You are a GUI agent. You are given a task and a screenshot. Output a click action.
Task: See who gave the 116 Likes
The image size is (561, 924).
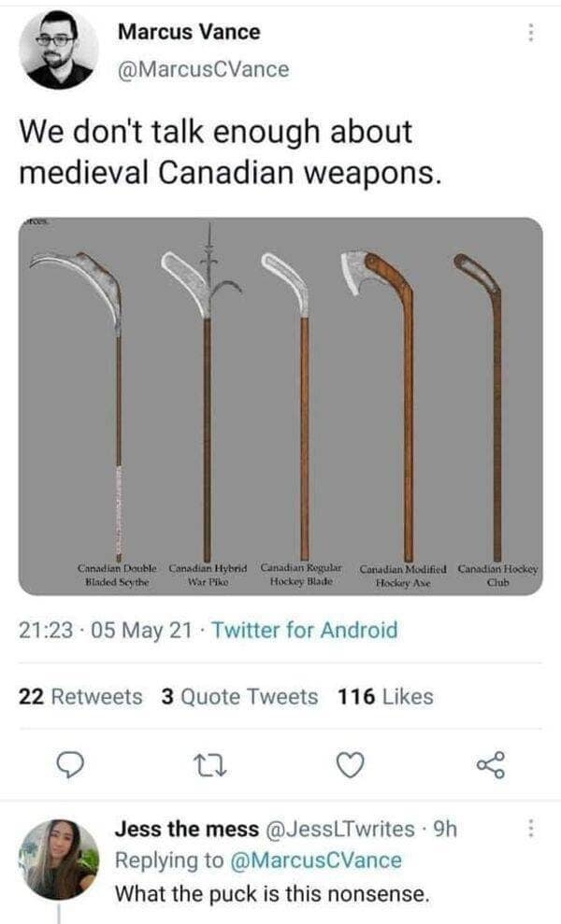point(386,697)
